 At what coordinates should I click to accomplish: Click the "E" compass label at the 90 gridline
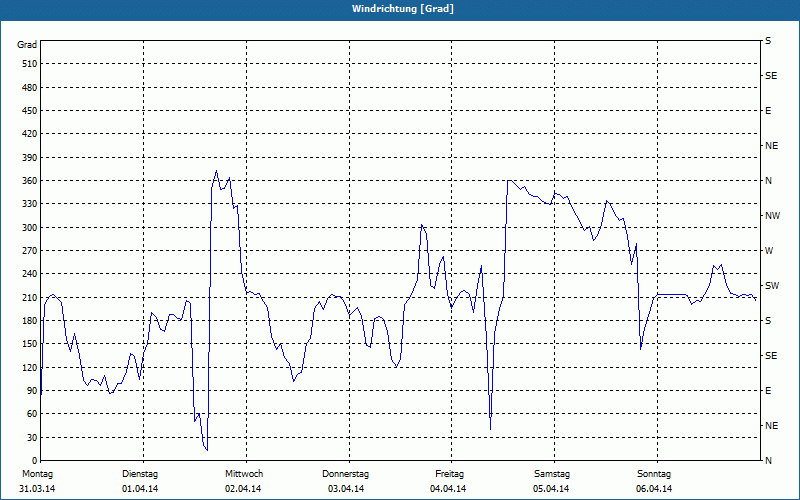coord(768,390)
